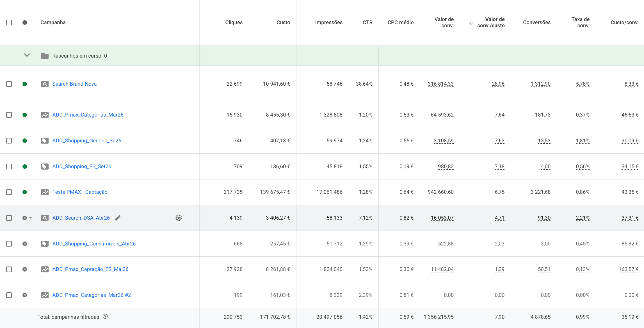Open the ADD_Shopping_ES_Set26 campaign link

(82, 167)
